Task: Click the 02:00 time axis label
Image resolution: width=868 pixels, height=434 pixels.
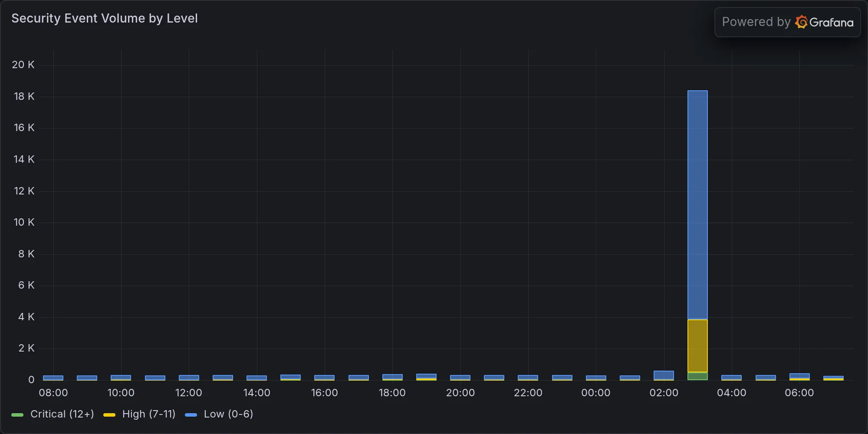Action: pyautogui.click(x=664, y=393)
